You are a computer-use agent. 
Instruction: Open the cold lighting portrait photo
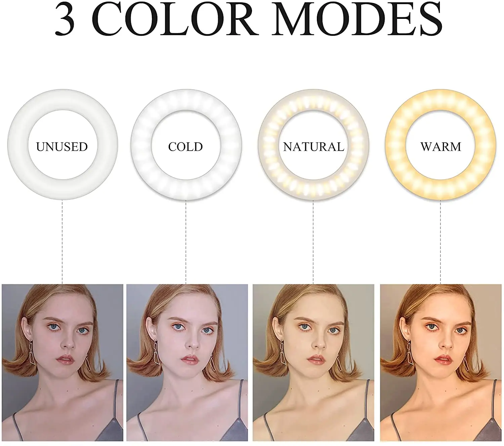[187, 363]
